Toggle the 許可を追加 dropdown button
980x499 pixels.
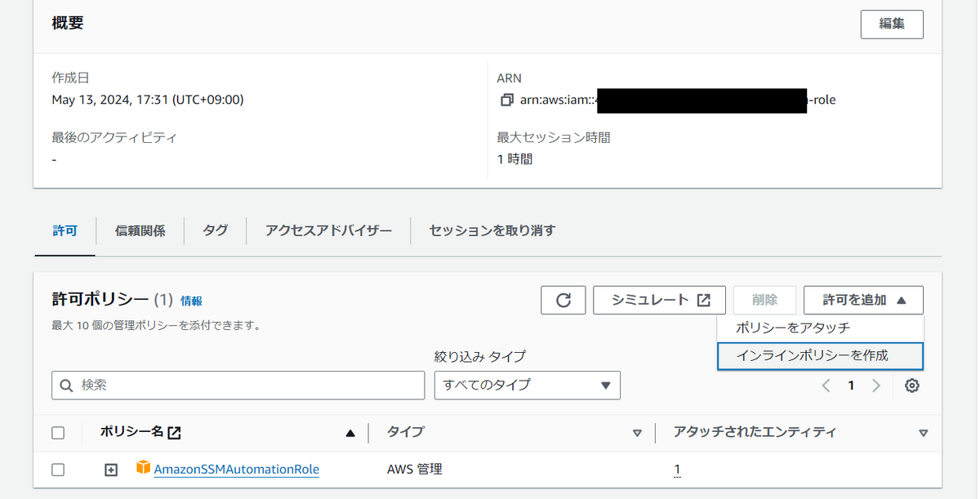point(863,300)
